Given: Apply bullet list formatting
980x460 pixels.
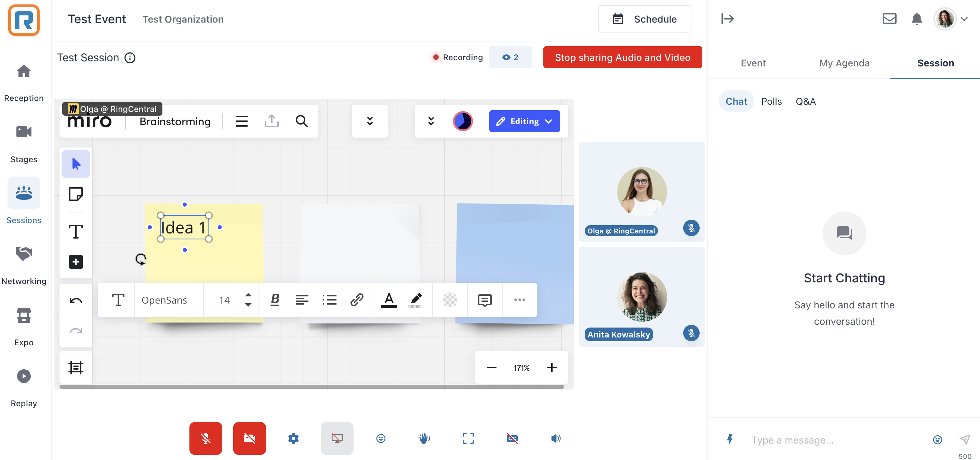Looking at the screenshot, I should click(x=329, y=300).
